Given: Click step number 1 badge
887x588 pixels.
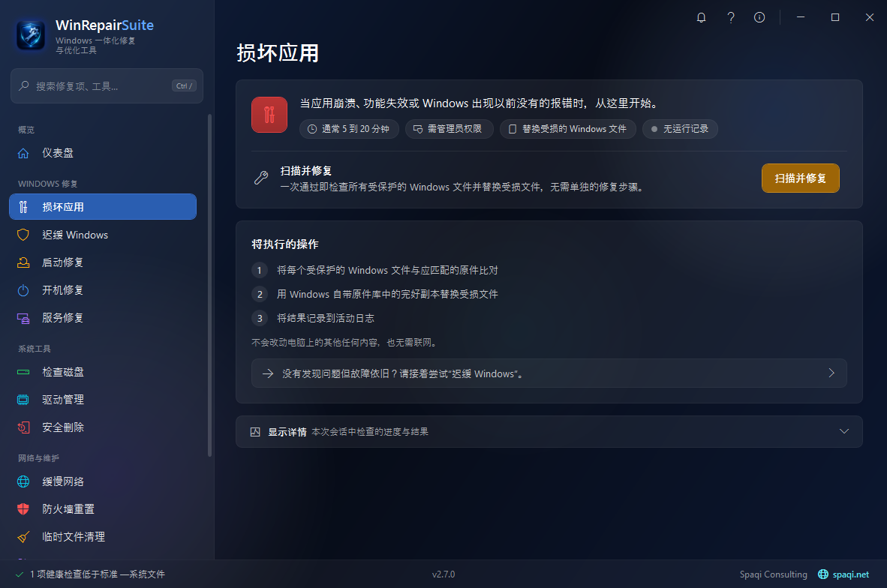Looking at the screenshot, I should [260, 270].
